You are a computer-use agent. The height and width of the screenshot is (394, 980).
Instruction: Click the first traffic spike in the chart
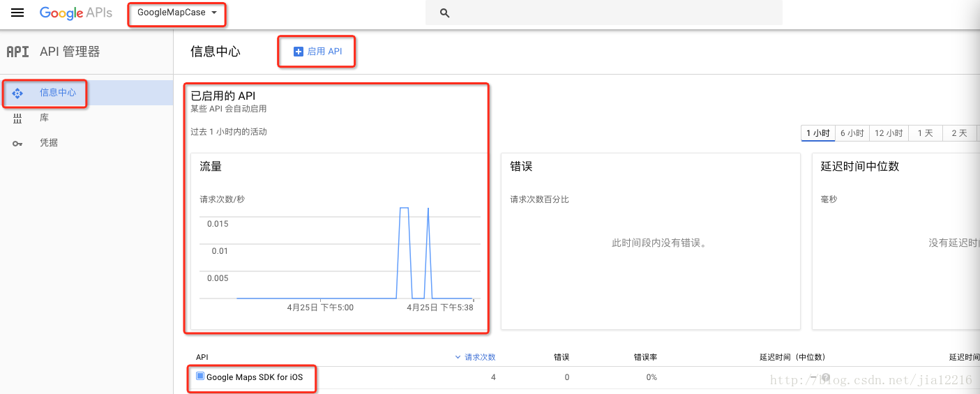click(403, 252)
